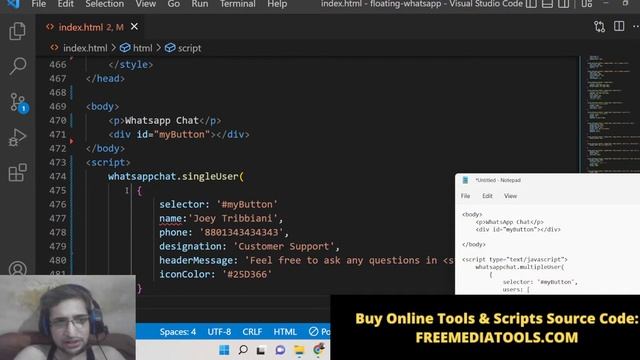This screenshot has height=360, width=640.
Task: Open the Go menu
Action: click(173, 4)
